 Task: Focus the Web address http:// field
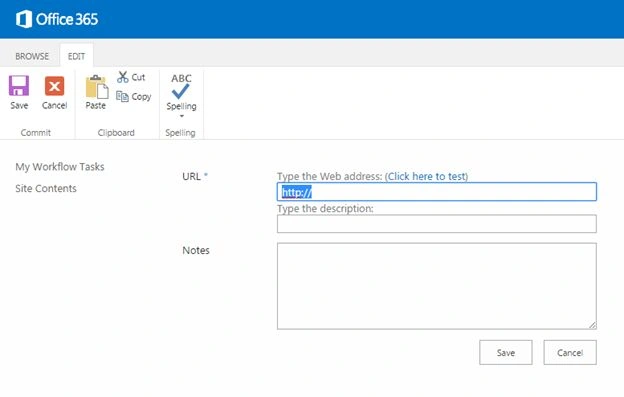pos(437,192)
